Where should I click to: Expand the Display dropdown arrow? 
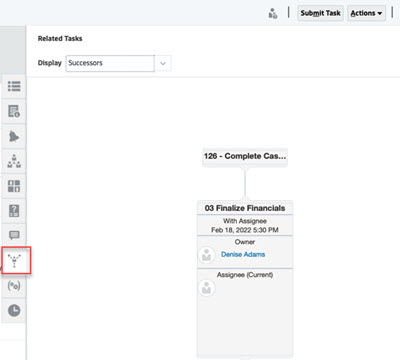pyautogui.click(x=163, y=63)
